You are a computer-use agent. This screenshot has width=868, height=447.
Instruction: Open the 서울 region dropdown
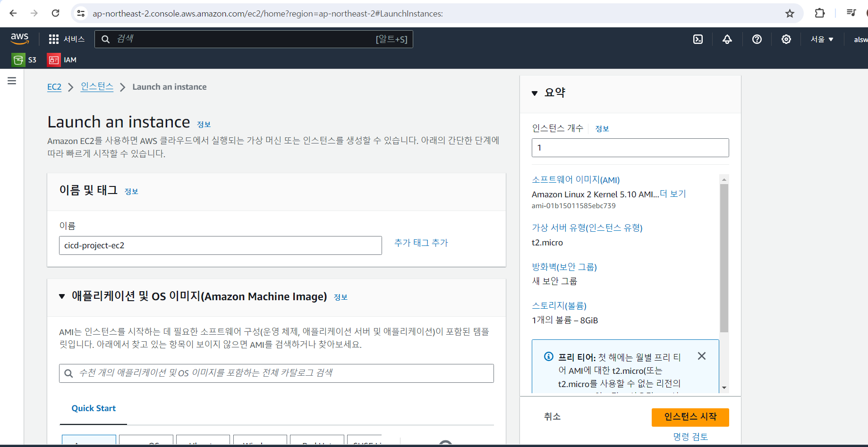click(x=822, y=39)
